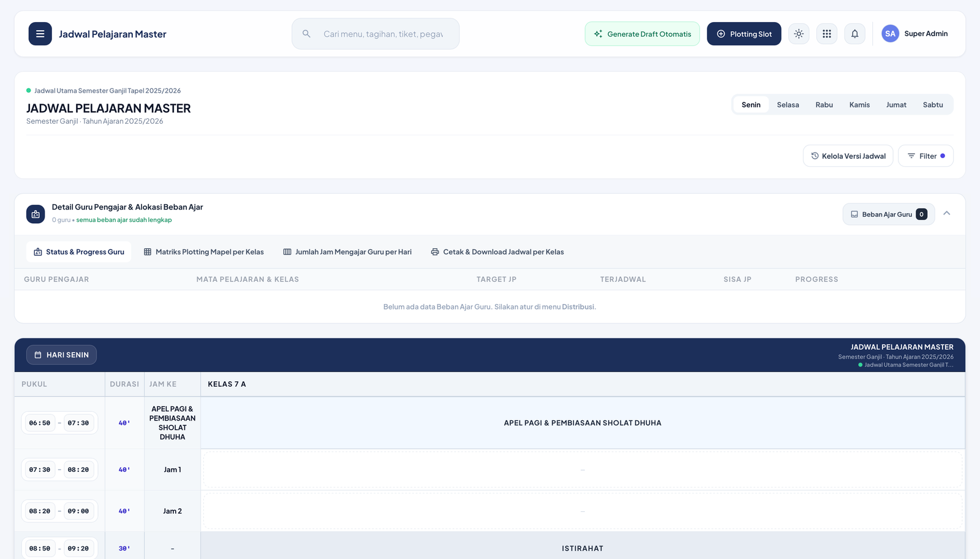
Task: Switch to the Rabu day tab
Action: tap(824, 105)
